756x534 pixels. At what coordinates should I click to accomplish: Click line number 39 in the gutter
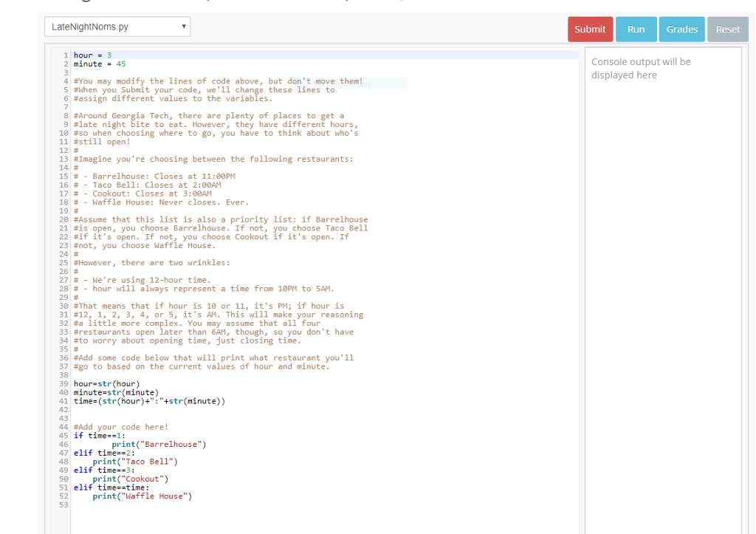point(63,385)
